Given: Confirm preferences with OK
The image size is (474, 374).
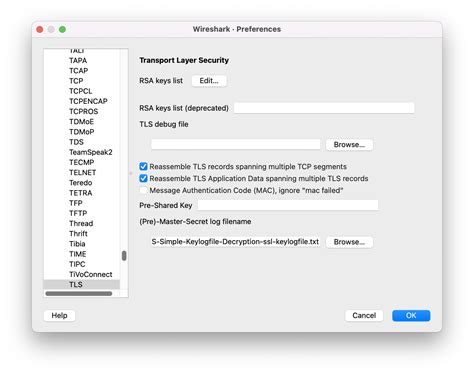Looking at the screenshot, I should [411, 315].
